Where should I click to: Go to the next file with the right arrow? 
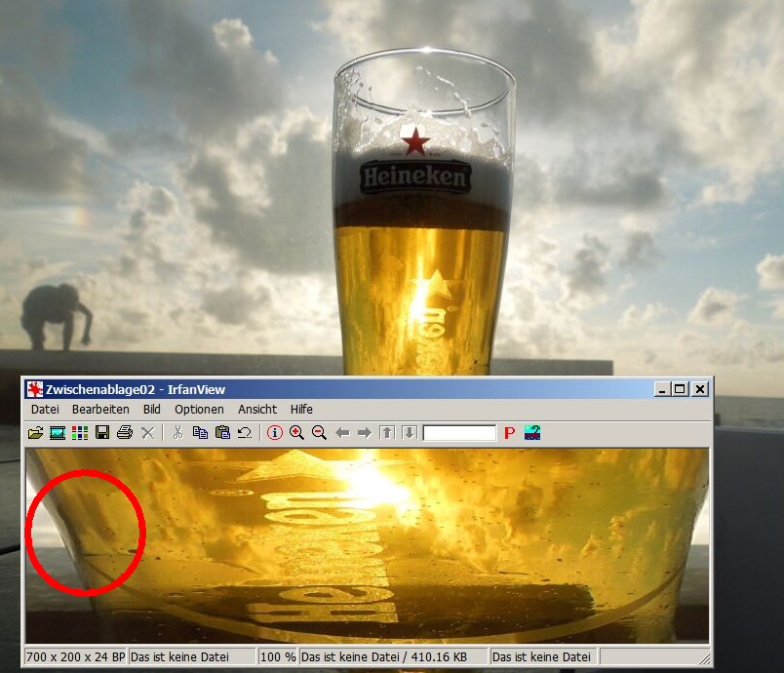tap(365, 432)
